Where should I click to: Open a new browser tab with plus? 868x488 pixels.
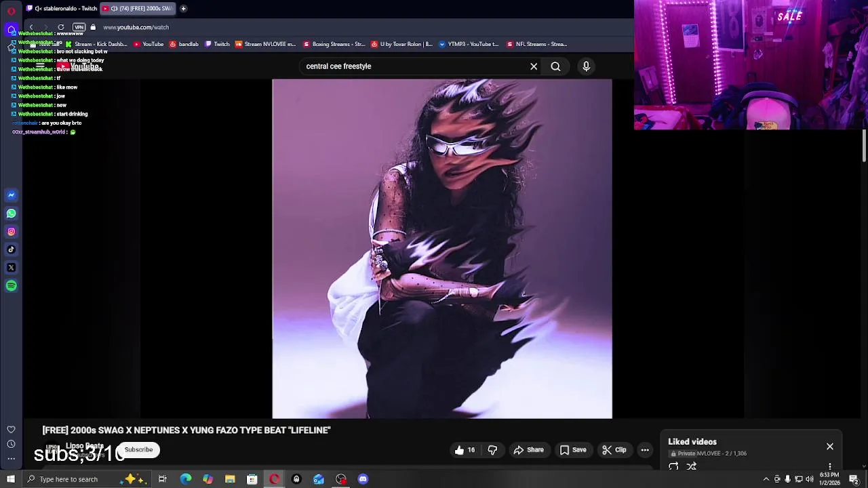[183, 9]
